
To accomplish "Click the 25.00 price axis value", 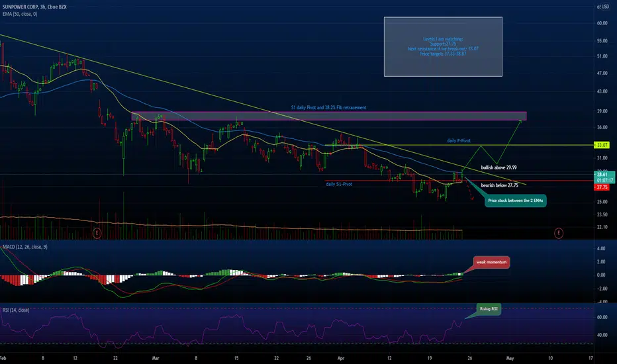I will (602, 202).
